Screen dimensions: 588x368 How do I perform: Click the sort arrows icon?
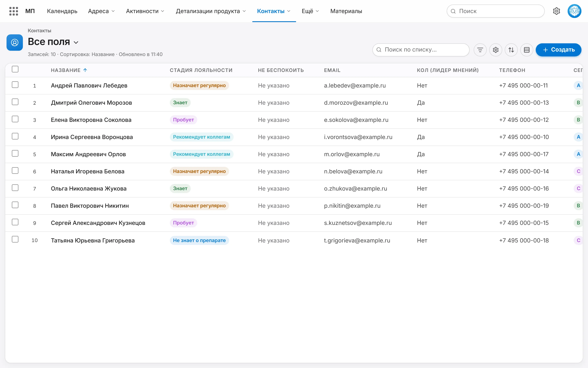tap(511, 50)
